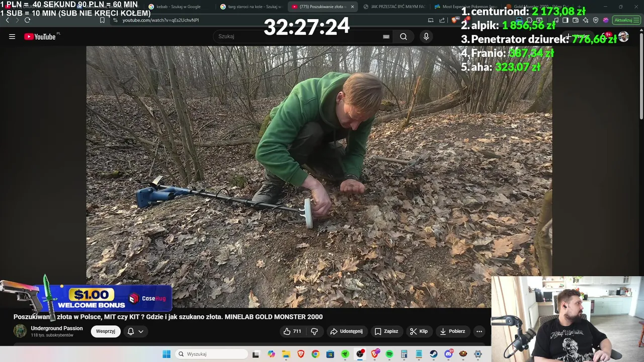Open the YouTube hamburger guide menu
The height and width of the screenshot is (362, 644).
[x=12, y=36]
